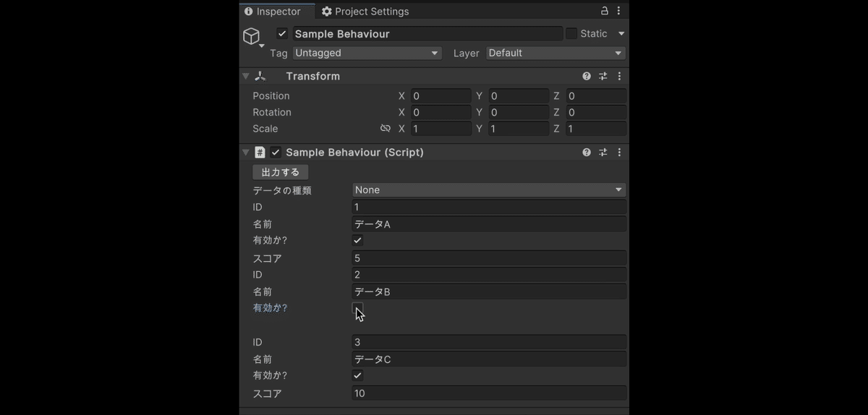Toggle the GameObject active checkbox
The height and width of the screenshot is (415, 868).
(282, 34)
